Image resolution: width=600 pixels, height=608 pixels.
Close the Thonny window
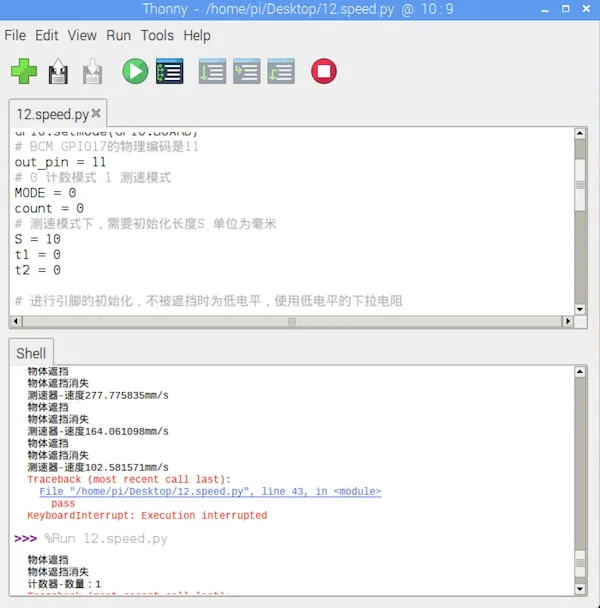click(x=586, y=9)
